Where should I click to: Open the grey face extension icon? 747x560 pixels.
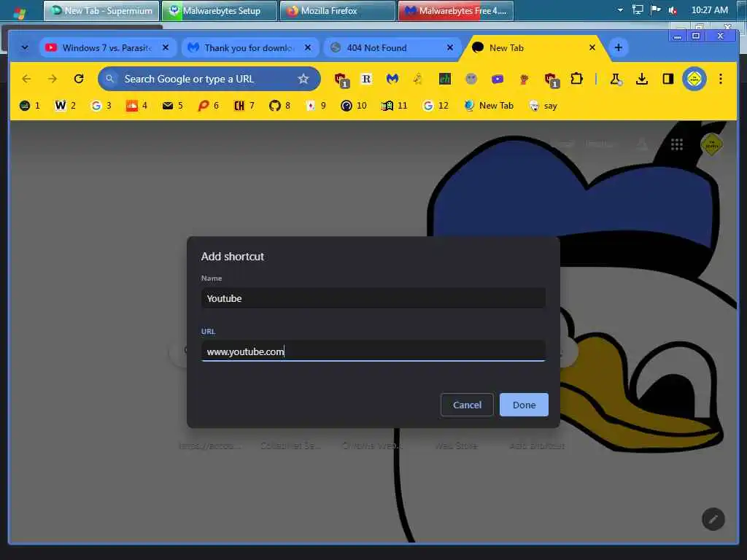pyautogui.click(x=471, y=79)
